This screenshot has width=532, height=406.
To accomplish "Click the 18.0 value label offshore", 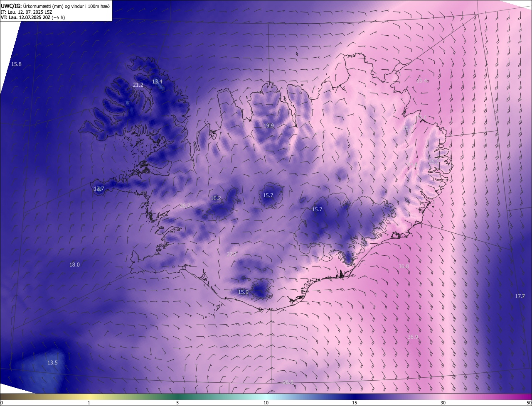I will click(x=74, y=264).
